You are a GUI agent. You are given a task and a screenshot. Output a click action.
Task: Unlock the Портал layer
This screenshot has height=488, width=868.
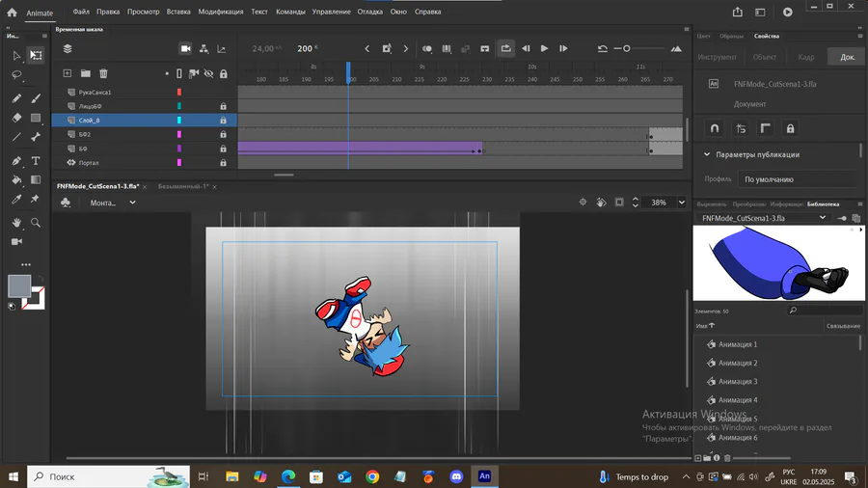click(223, 163)
